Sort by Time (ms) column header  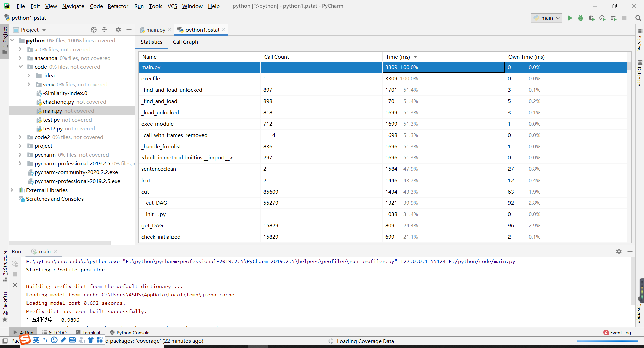click(x=443, y=57)
